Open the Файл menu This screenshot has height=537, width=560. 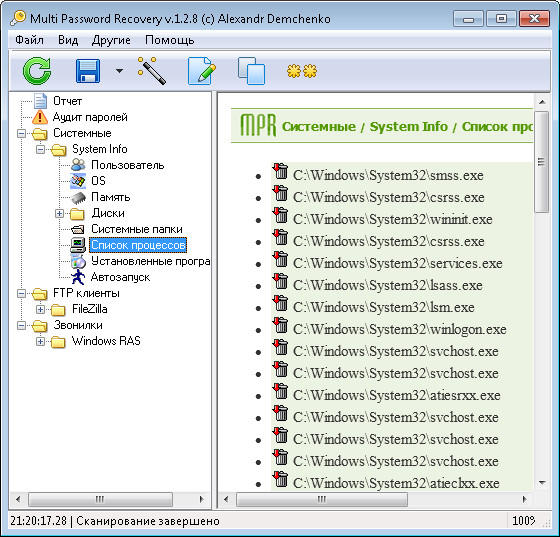[x=29, y=40]
